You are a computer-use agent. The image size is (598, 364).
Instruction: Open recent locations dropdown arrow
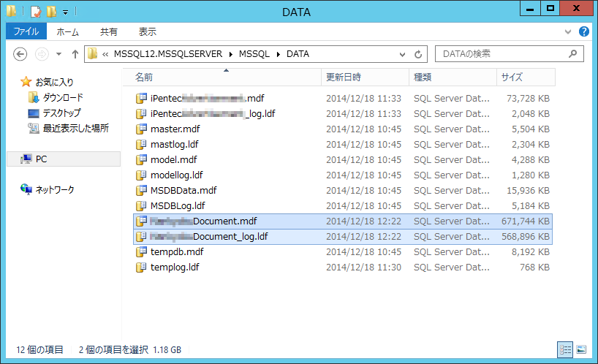[x=58, y=54]
